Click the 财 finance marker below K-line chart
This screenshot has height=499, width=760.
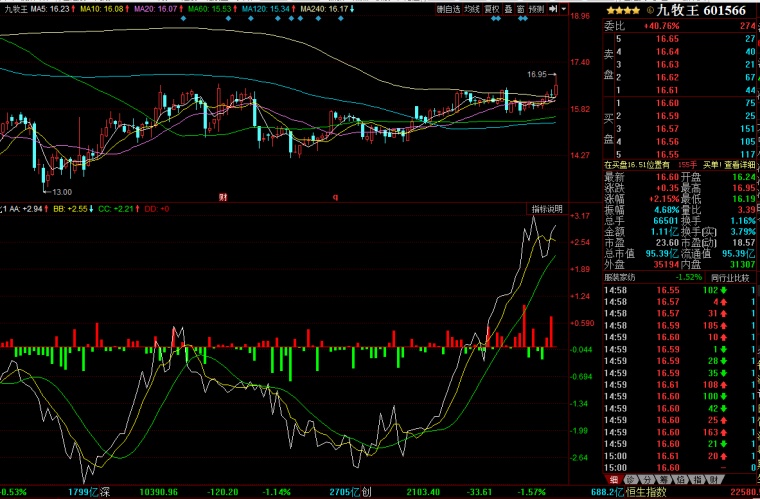click(223, 197)
